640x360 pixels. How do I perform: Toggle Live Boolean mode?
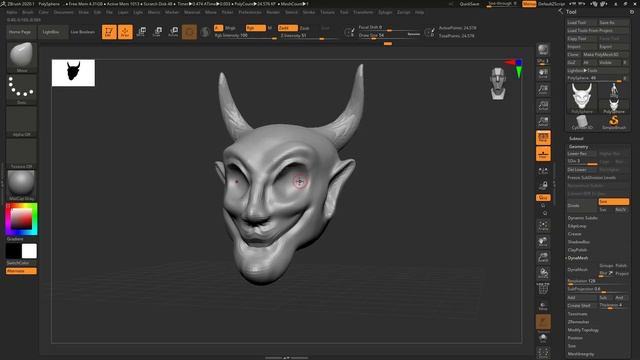click(x=82, y=32)
